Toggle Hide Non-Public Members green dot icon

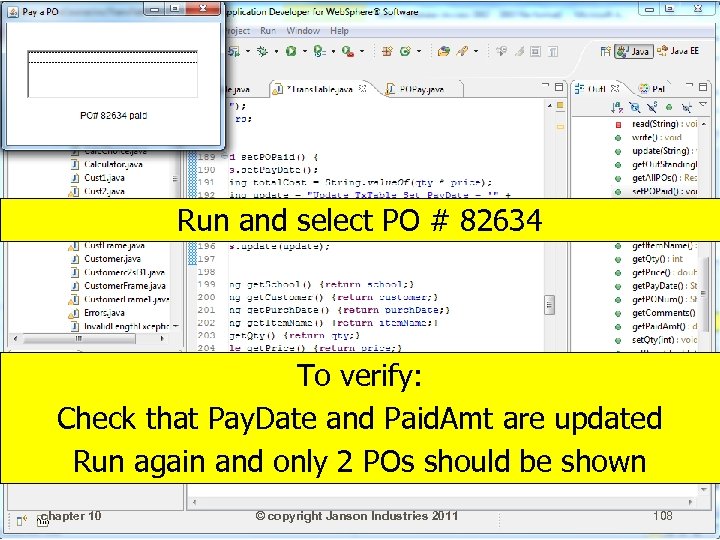[x=669, y=108]
